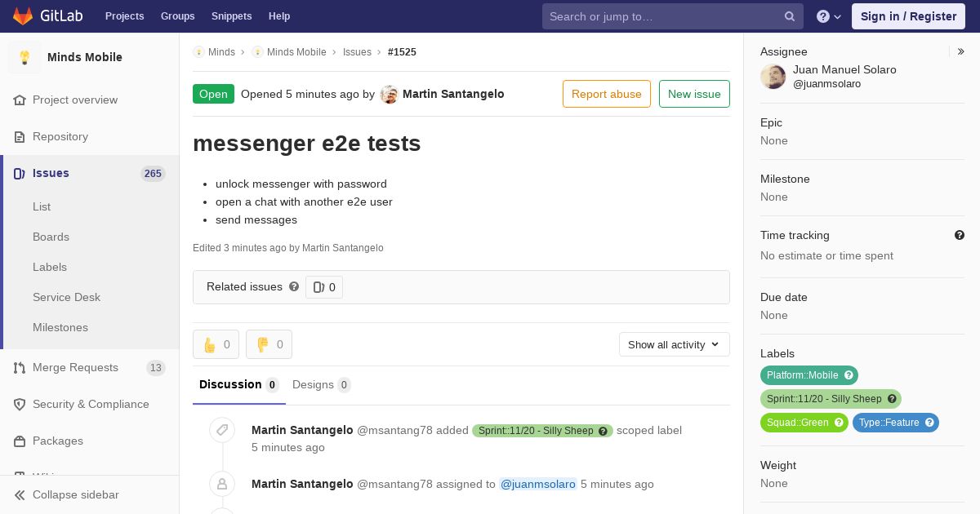Open Milestones in sidebar
The image size is (980, 514).
[60, 327]
